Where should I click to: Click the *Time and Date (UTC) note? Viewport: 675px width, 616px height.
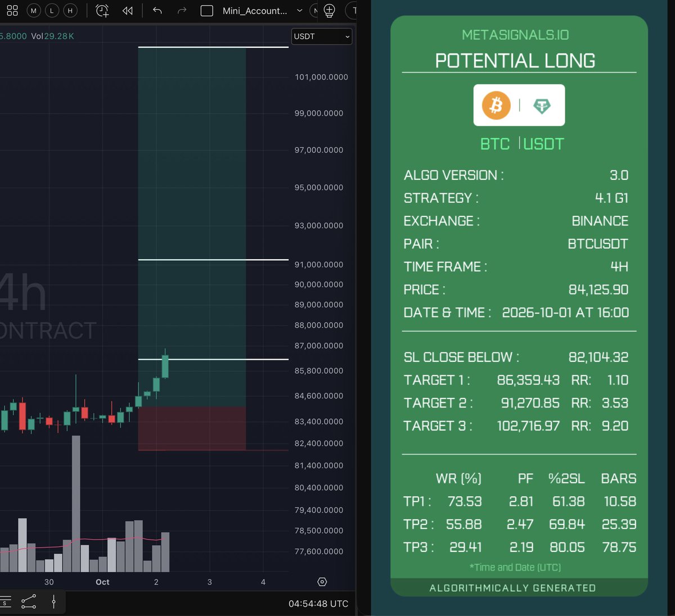point(515,568)
